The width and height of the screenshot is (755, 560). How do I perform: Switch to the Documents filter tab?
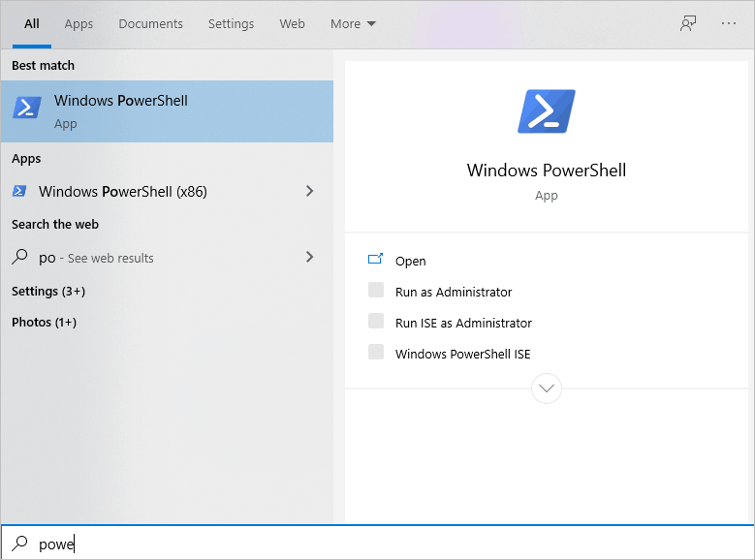(x=151, y=23)
